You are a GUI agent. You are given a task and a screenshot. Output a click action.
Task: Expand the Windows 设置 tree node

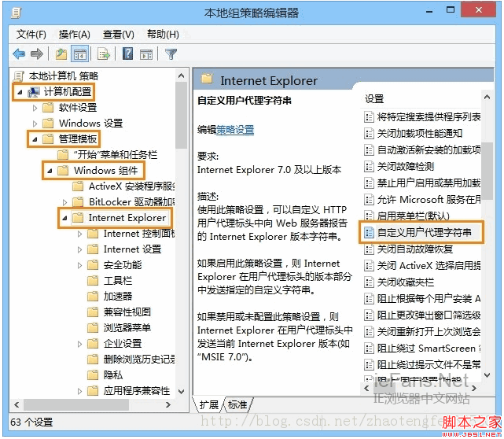pos(35,124)
